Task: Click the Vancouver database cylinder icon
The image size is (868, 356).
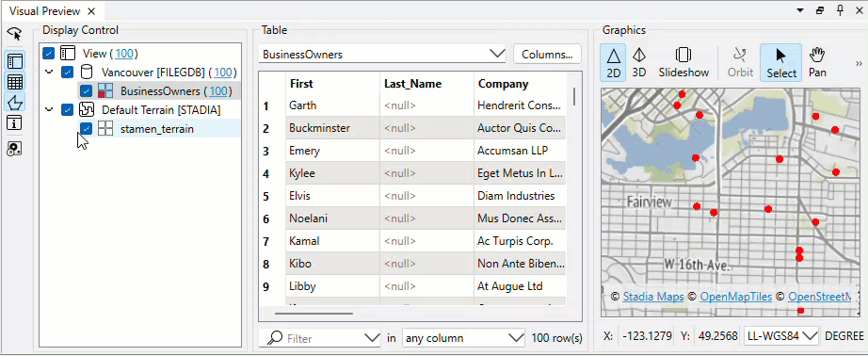Action: click(x=86, y=72)
